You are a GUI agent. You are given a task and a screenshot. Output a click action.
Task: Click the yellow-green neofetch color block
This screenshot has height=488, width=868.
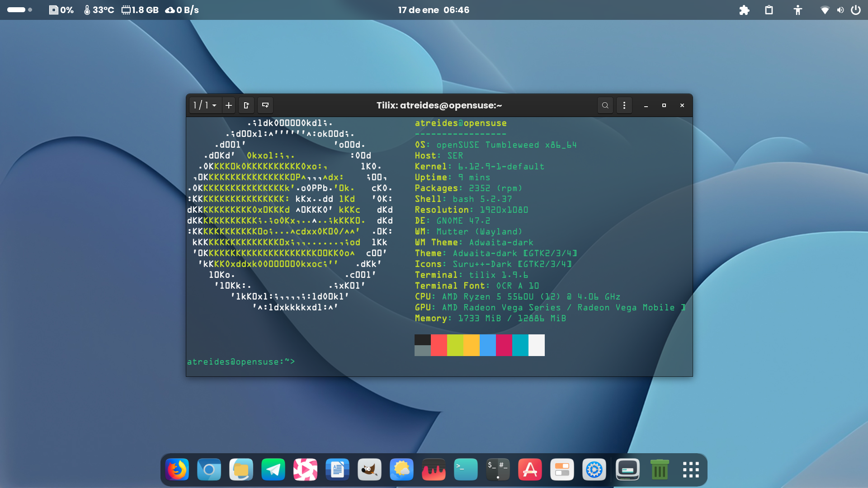[x=455, y=345]
